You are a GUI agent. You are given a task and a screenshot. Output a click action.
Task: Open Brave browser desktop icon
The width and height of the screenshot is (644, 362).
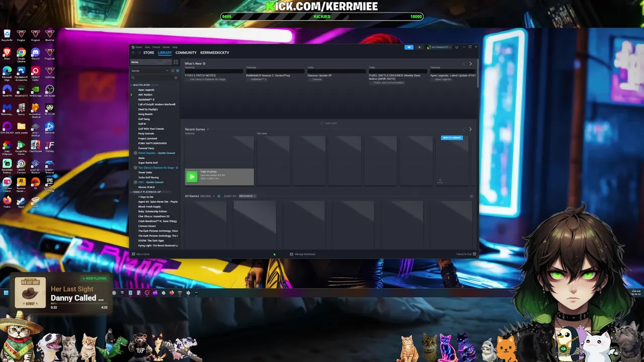point(7,54)
